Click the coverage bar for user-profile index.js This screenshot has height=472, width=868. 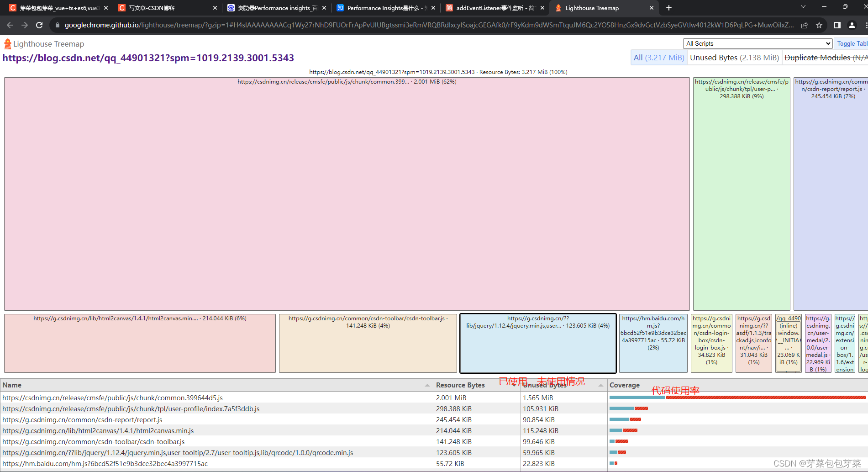tap(629, 408)
